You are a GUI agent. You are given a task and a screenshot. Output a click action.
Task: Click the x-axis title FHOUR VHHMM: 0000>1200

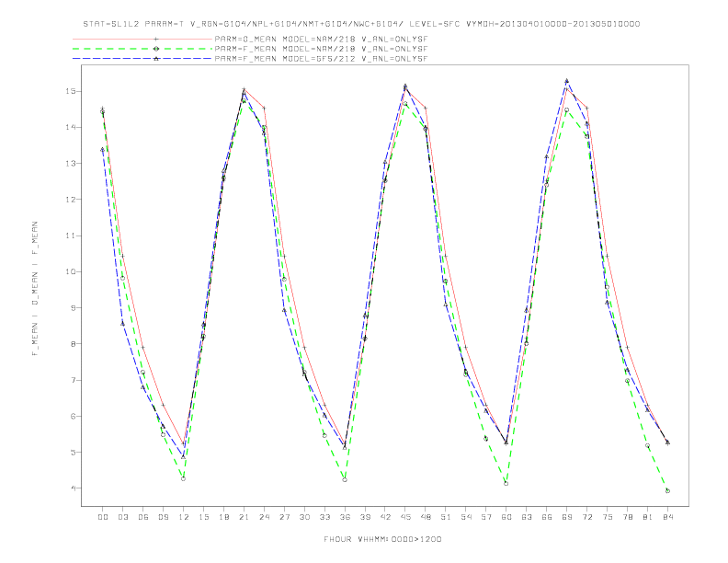(382, 539)
